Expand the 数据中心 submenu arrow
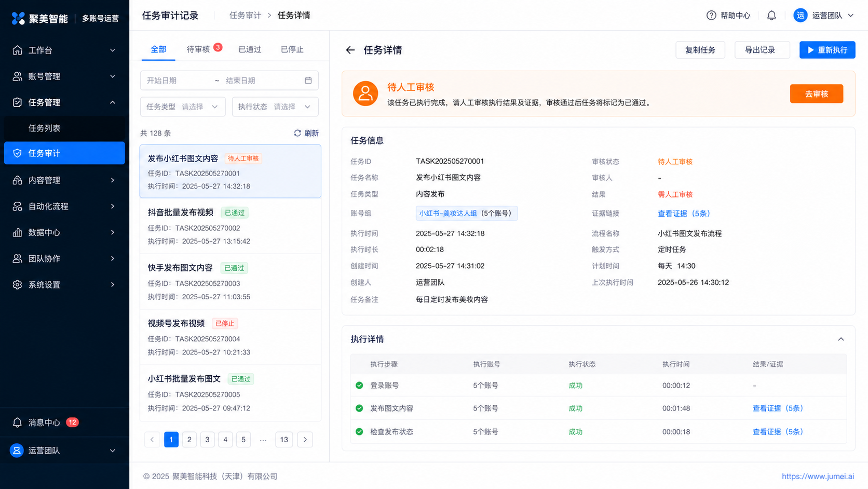The width and height of the screenshot is (868, 489). [x=113, y=232]
